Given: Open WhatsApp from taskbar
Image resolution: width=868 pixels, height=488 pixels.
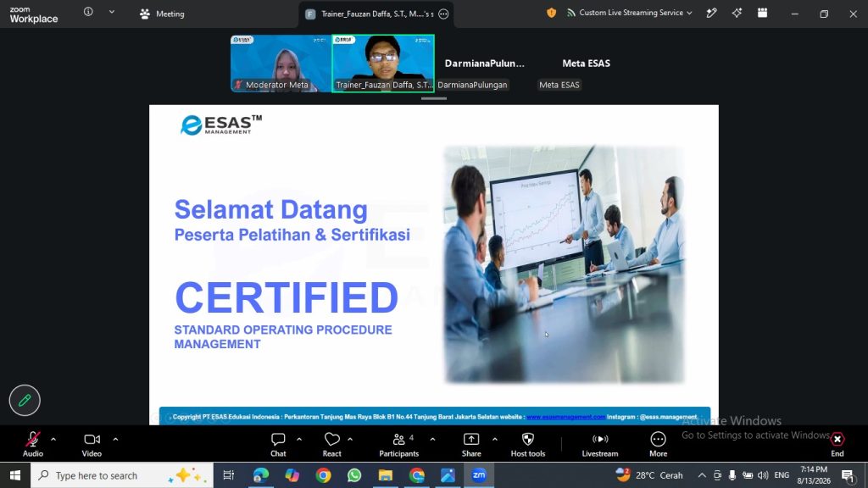Looking at the screenshot, I should tap(354, 475).
